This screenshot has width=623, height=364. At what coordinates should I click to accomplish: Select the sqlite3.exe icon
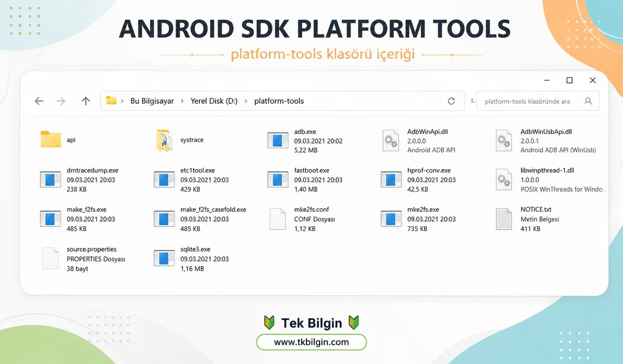(164, 258)
